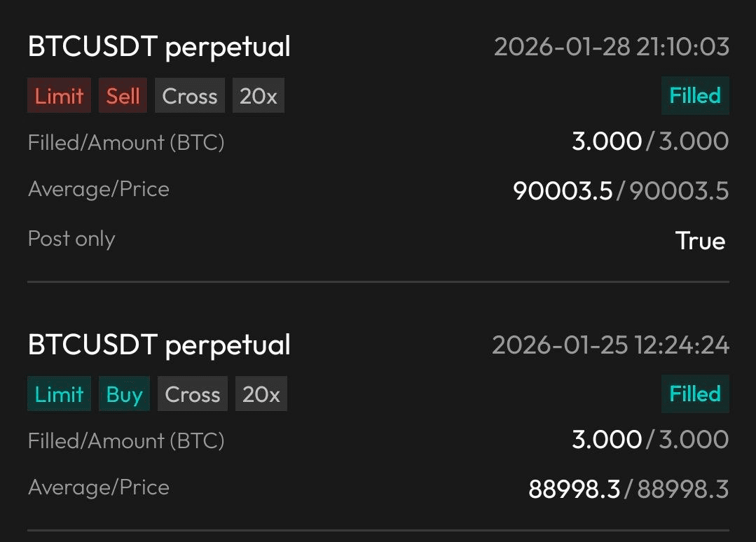Open the BTCUSDT perpetual sell order title
The image size is (756, 542).
coord(159,47)
